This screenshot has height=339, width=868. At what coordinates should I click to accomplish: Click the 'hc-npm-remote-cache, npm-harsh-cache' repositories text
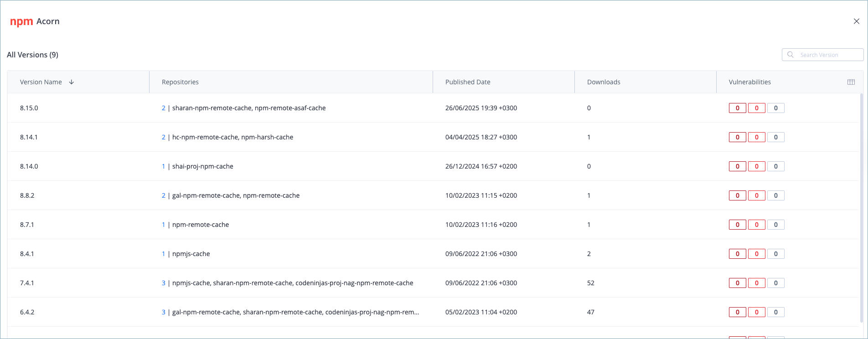[232, 137]
